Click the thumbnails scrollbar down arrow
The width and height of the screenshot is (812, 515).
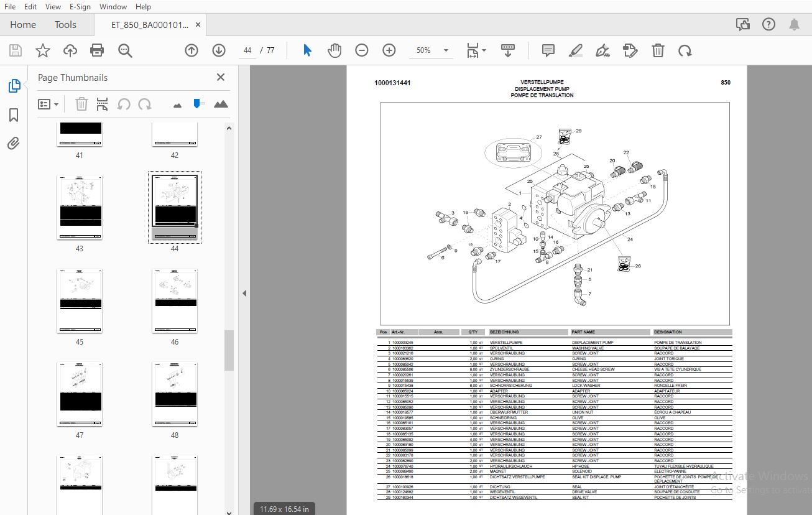click(x=229, y=512)
